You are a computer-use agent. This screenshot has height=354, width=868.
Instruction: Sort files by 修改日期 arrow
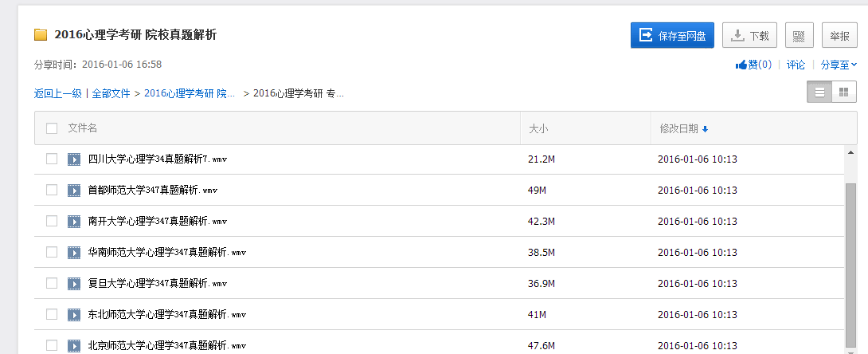[706, 129]
